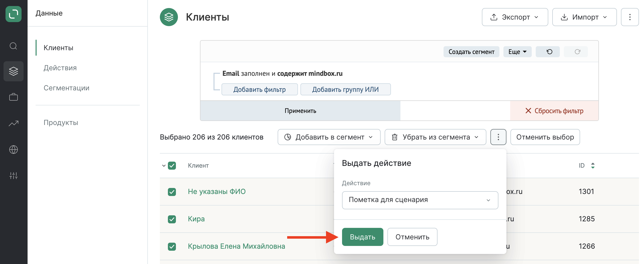The width and height of the screenshot is (644, 264).
Task: Uncheck the Кира row checkbox
Action: pos(172,219)
